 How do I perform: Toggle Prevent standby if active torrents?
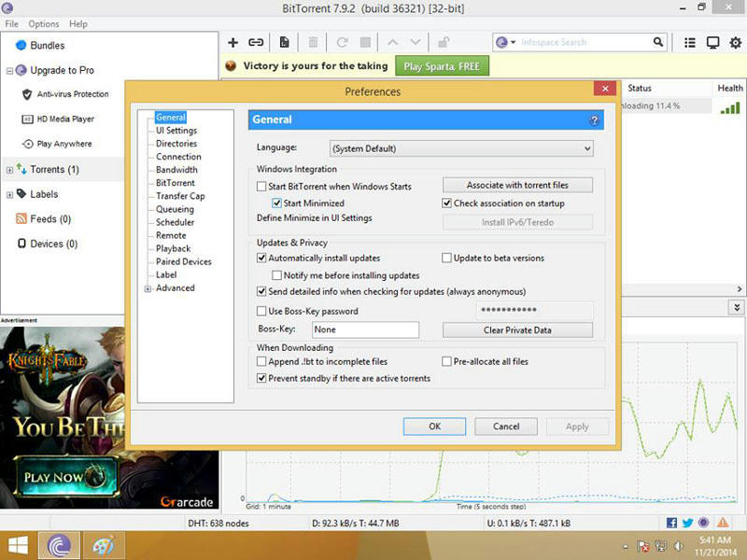click(261, 378)
